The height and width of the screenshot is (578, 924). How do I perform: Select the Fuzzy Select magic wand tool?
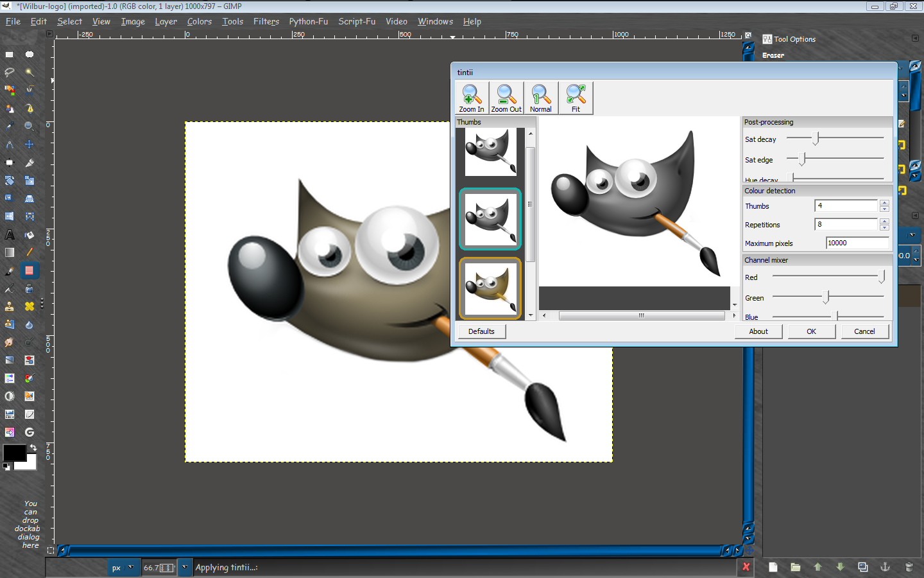pyautogui.click(x=30, y=73)
